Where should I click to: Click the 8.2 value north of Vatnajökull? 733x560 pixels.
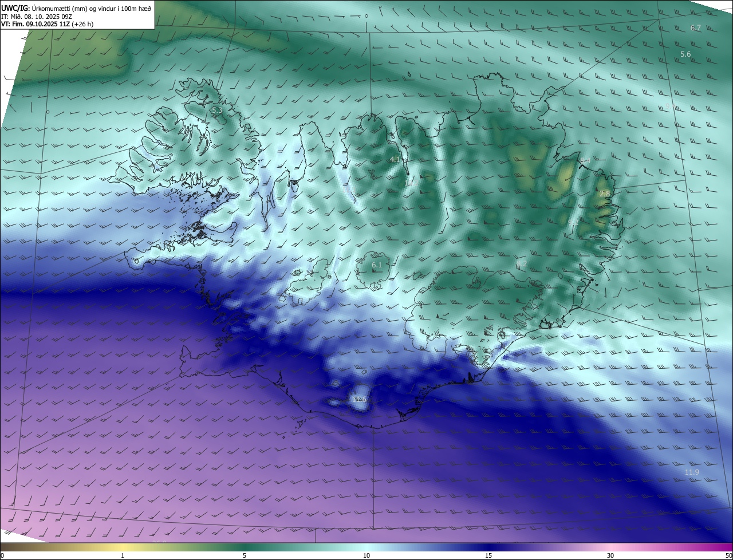pyautogui.click(x=521, y=264)
